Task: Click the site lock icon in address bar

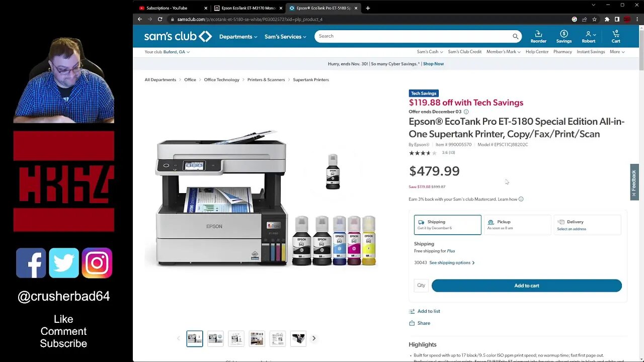Action: click(x=172, y=19)
